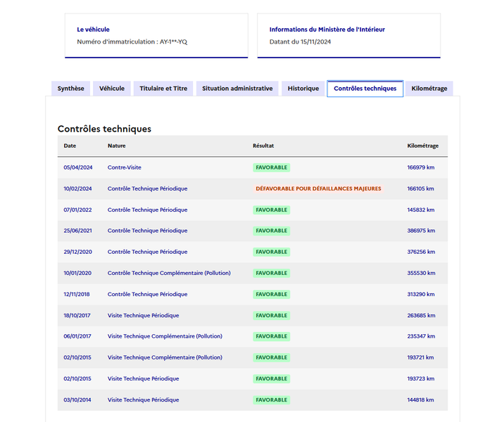The width and height of the screenshot is (504, 422).
Task: Select the 05/04/2024 Contre-Visite row
Action: click(x=253, y=167)
